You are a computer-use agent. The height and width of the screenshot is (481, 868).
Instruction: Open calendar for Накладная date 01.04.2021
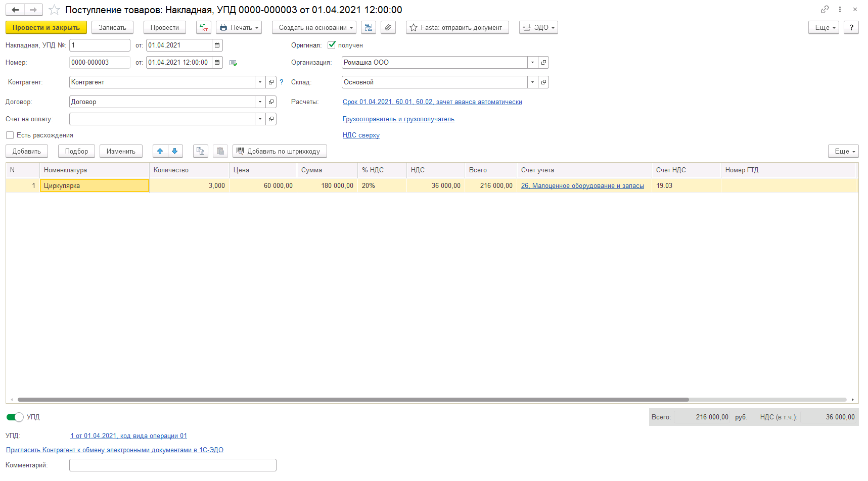click(x=217, y=45)
